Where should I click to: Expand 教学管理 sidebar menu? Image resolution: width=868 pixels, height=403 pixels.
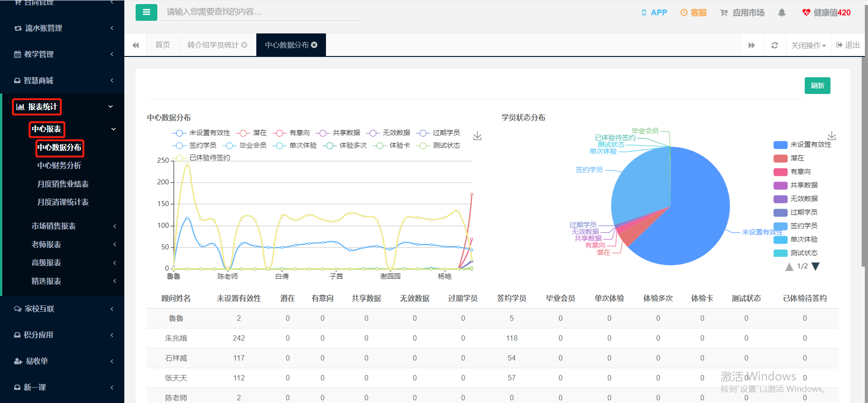tap(62, 54)
